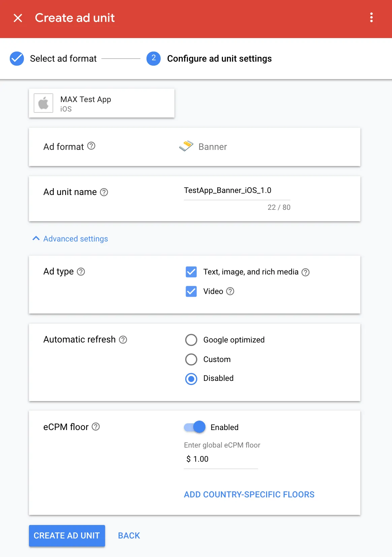Uncheck the Video ad type
392x557 pixels.
191,291
